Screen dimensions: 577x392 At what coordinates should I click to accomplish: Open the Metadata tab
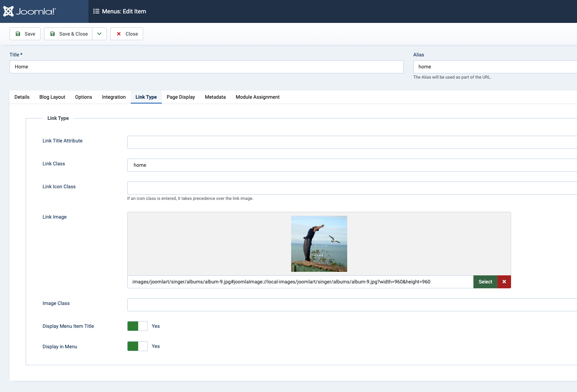tap(215, 97)
